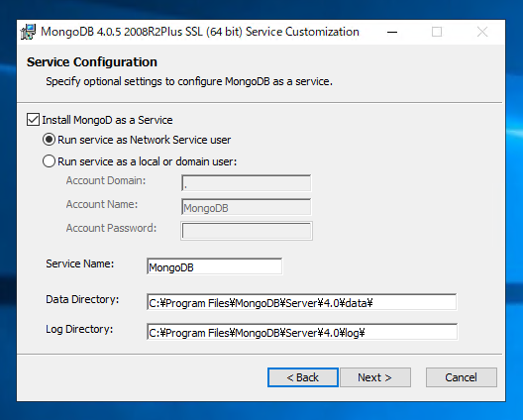Viewport: 523px width, 420px height.
Task: Click the Account Domain label
Action: (106, 180)
